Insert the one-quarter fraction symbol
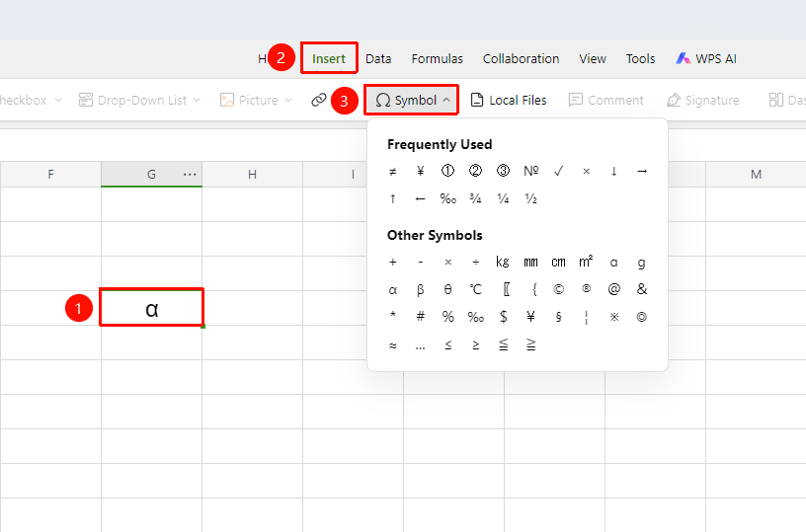 click(x=503, y=199)
